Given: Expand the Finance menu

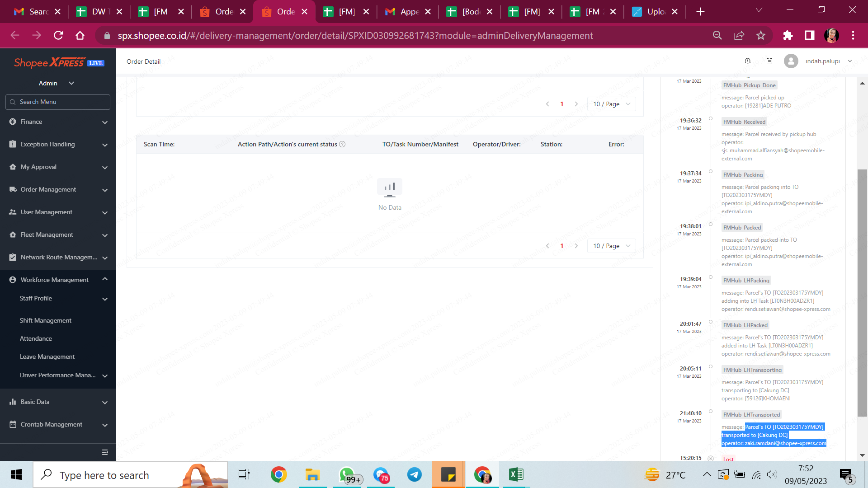Looking at the screenshot, I should [59, 122].
